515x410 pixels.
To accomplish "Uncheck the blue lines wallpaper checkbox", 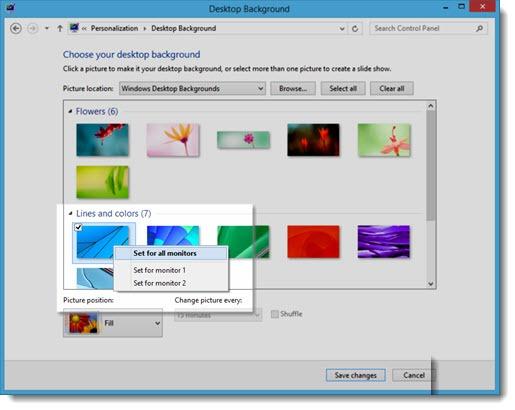I will [x=78, y=227].
